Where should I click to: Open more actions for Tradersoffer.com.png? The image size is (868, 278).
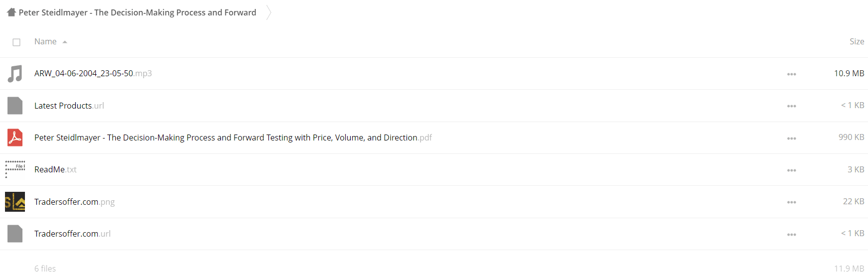[x=792, y=202]
